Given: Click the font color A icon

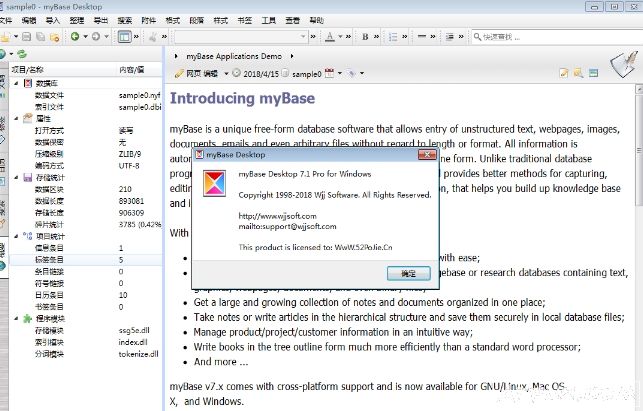Looking at the screenshot, I should click(x=330, y=37).
